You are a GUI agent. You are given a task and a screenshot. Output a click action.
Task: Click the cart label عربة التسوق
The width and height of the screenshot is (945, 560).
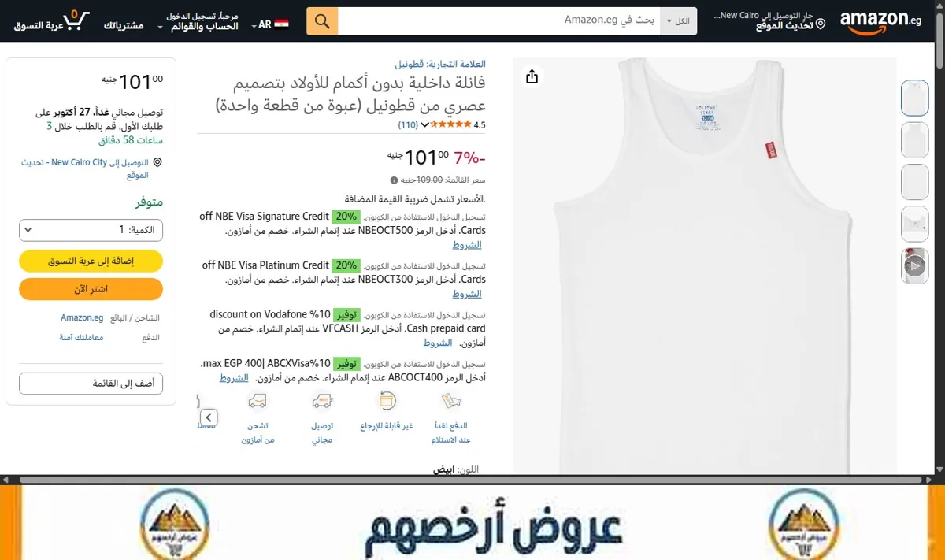tap(38, 25)
